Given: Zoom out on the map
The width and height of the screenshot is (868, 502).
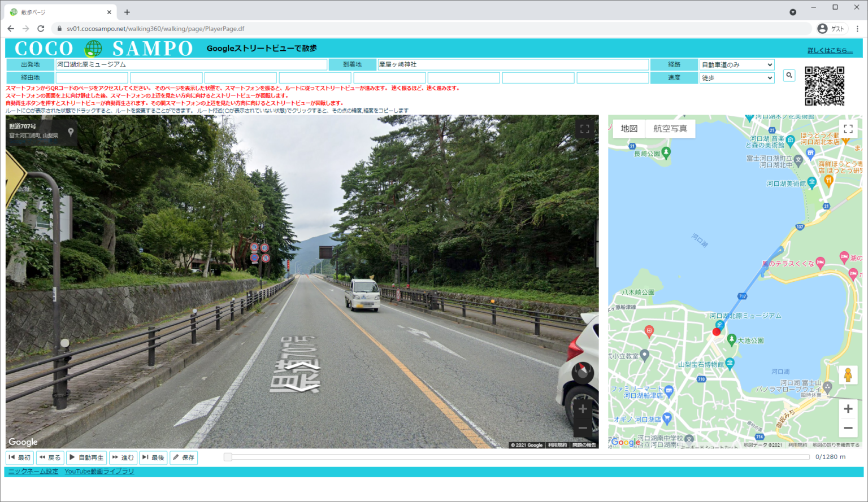Looking at the screenshot, I should [848, 428].
